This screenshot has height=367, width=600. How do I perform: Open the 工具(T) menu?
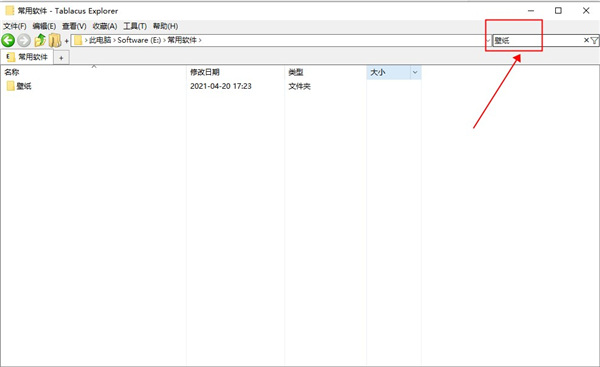[x=135, y=26]
